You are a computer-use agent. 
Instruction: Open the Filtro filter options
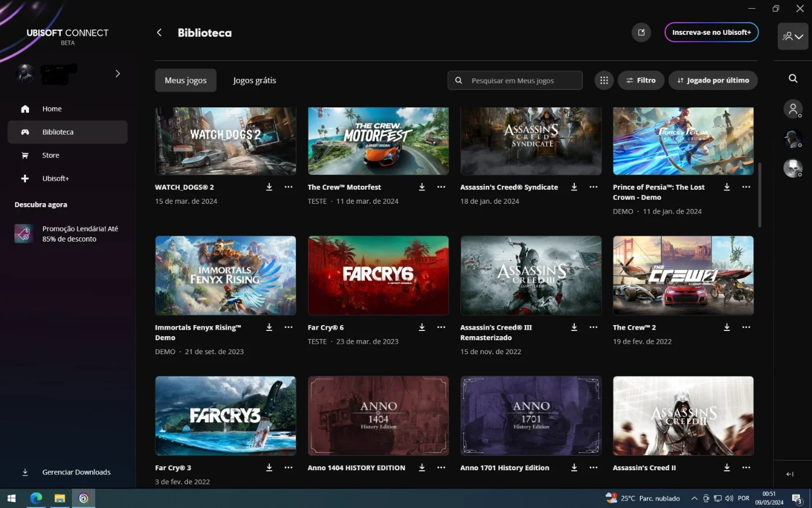coord(641,81)
